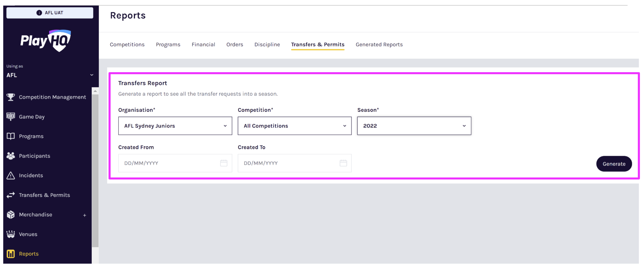
Task: Switch to the Generated Reports tab
Action: click(379, 44)
